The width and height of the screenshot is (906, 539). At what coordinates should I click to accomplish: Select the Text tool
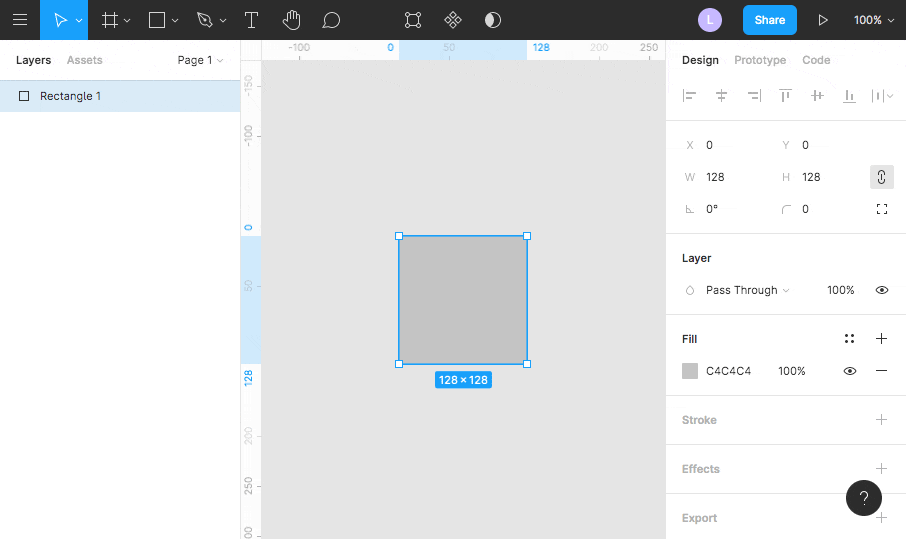click(252, 20)
